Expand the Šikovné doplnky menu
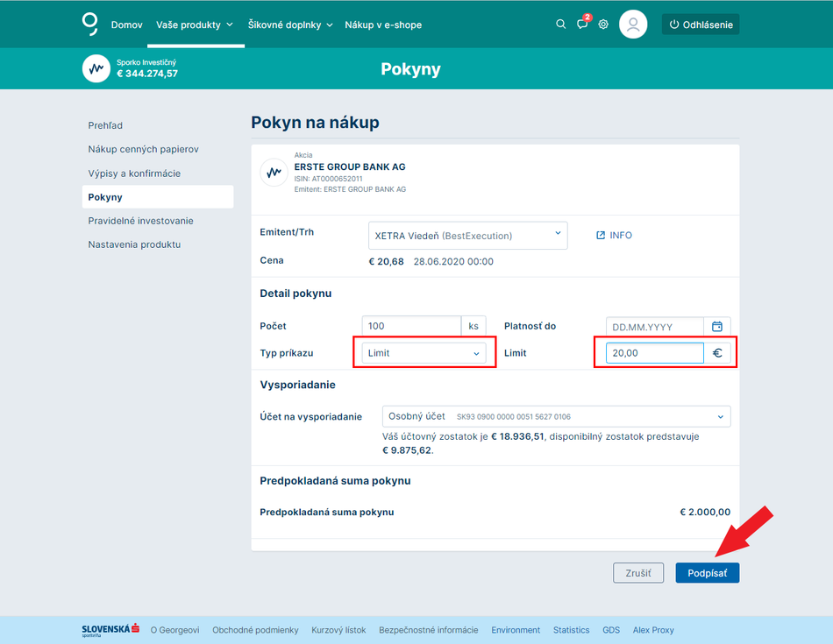Screen dimensions: 833x644 pos(290,25)
